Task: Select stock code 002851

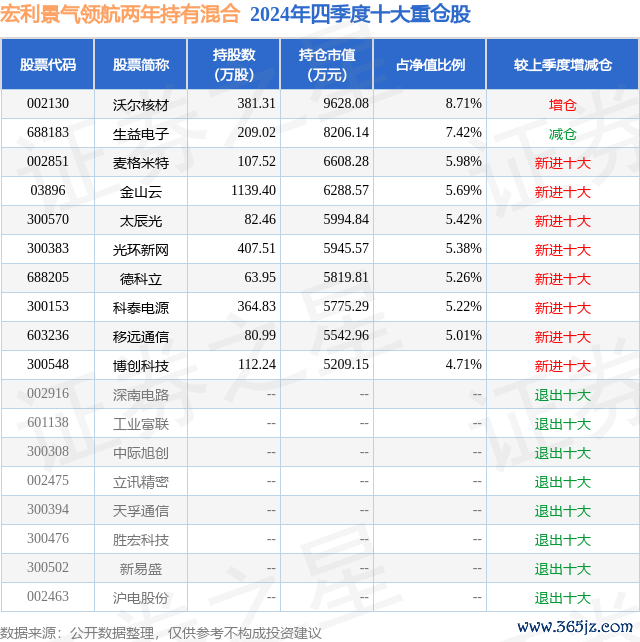Action: 48,162
